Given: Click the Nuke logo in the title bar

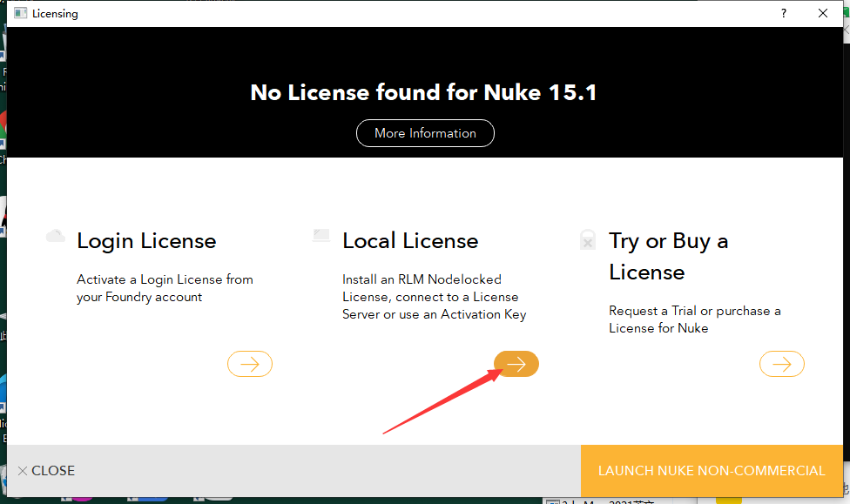Looking at the screenshot, I should click(x=20, y=13).
